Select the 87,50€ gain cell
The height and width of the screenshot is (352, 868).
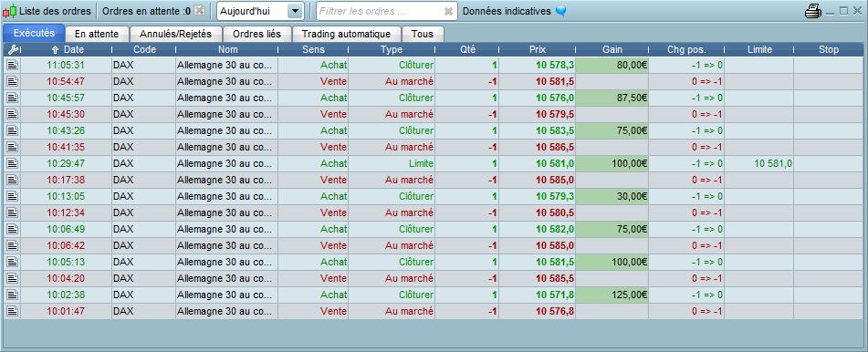coord(612,98)
